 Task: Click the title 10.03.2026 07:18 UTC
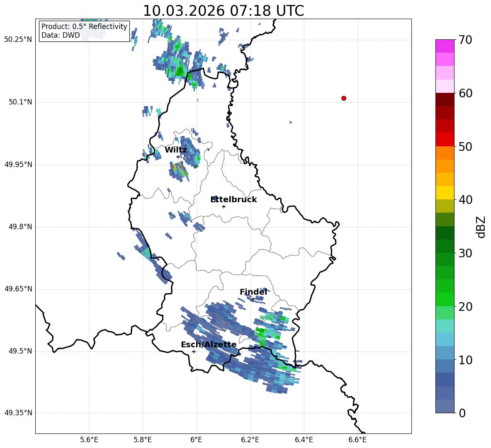[x=223, y=11]
